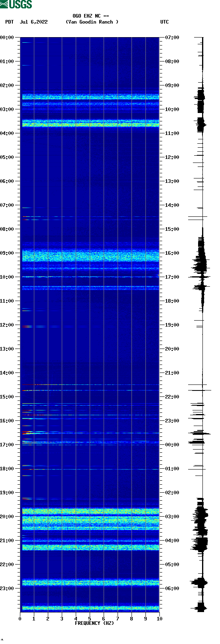
Task: Click the 10 Hz frequency tick label
Action: pos(159,619)
